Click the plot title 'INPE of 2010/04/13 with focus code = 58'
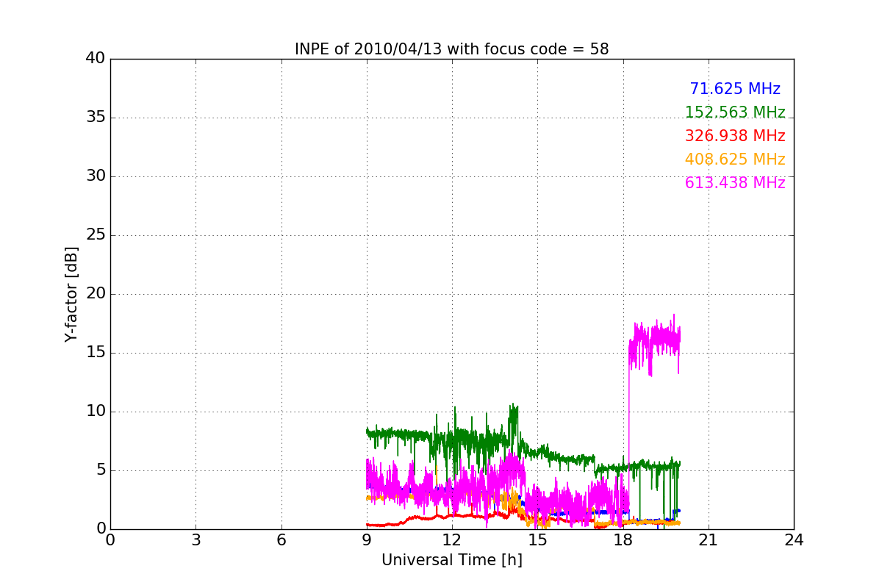This screenshot has height=588, width=882. 451,49
